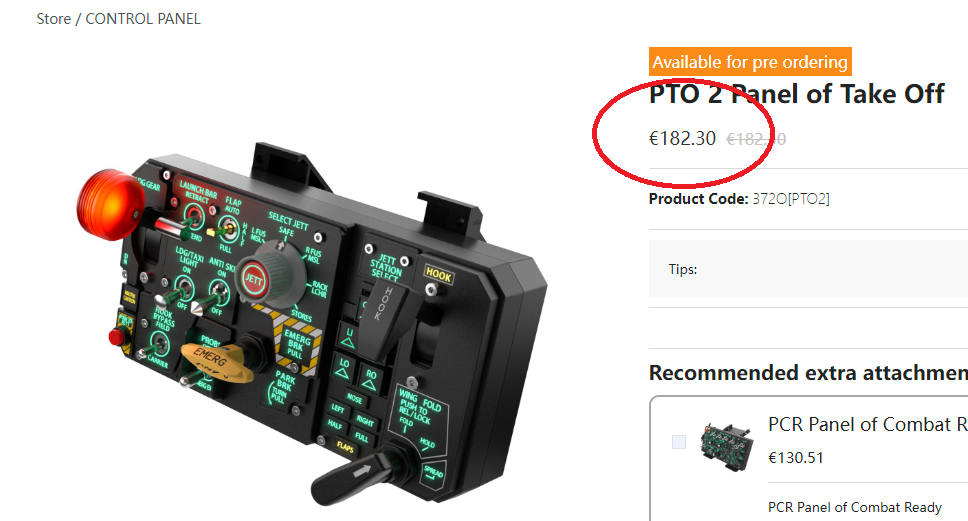968x521 pixels.
Task: Click the PTO 2 Panel of Take Off heading
Action: tap(796, 94)
